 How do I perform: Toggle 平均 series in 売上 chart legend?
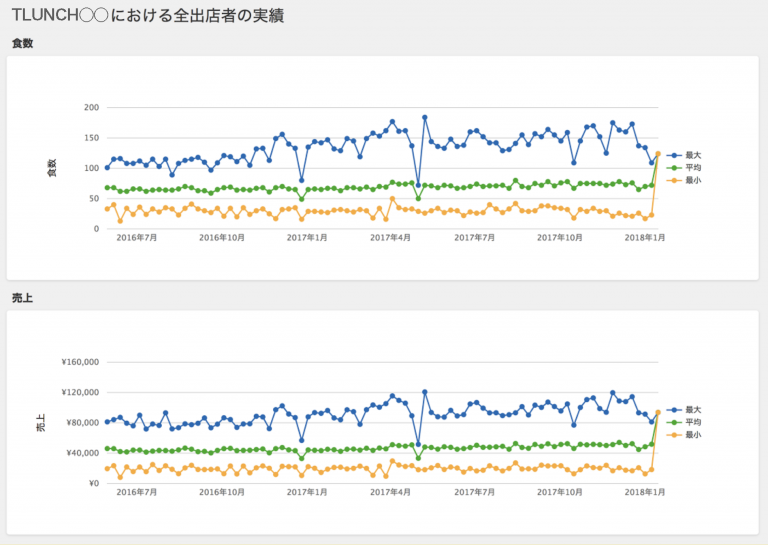pyautogui.click(x=684, y=422)
